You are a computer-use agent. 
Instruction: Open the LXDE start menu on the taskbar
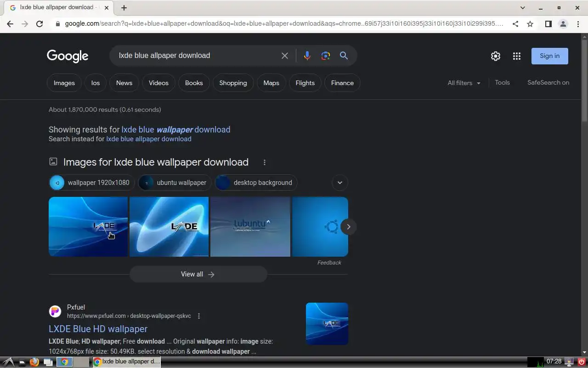(x=9, y=362)
